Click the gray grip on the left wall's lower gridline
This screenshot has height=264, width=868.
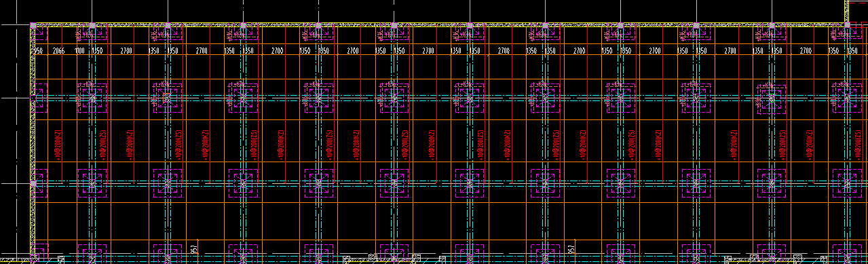pyautogui.click(x=33, y=183)
